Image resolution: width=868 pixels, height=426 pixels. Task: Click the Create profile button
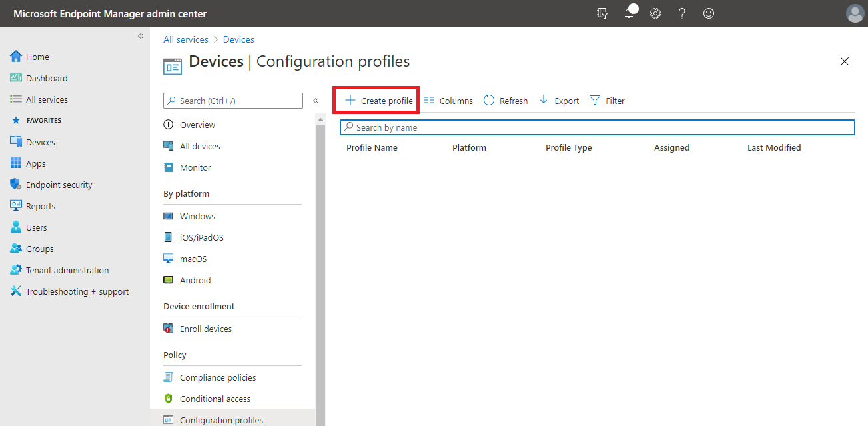coord(378,101)
